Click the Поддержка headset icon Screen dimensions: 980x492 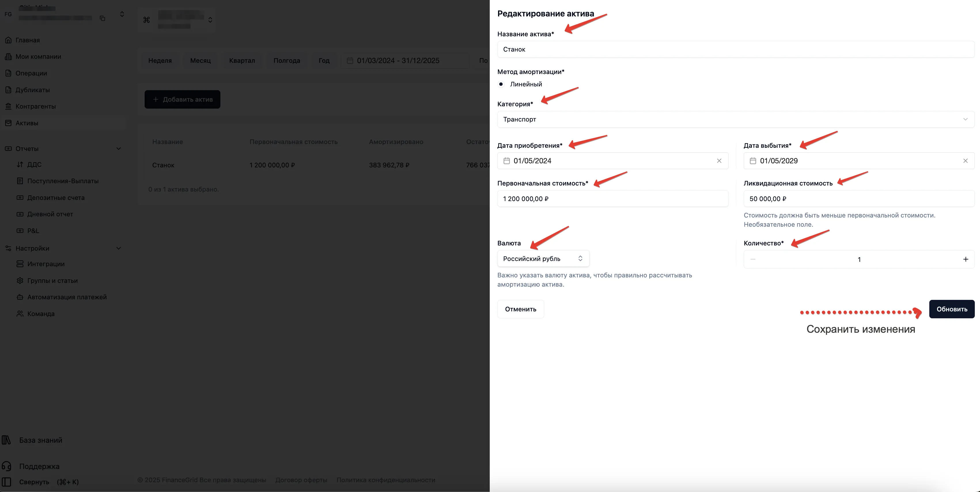click(x=6, y=466)
